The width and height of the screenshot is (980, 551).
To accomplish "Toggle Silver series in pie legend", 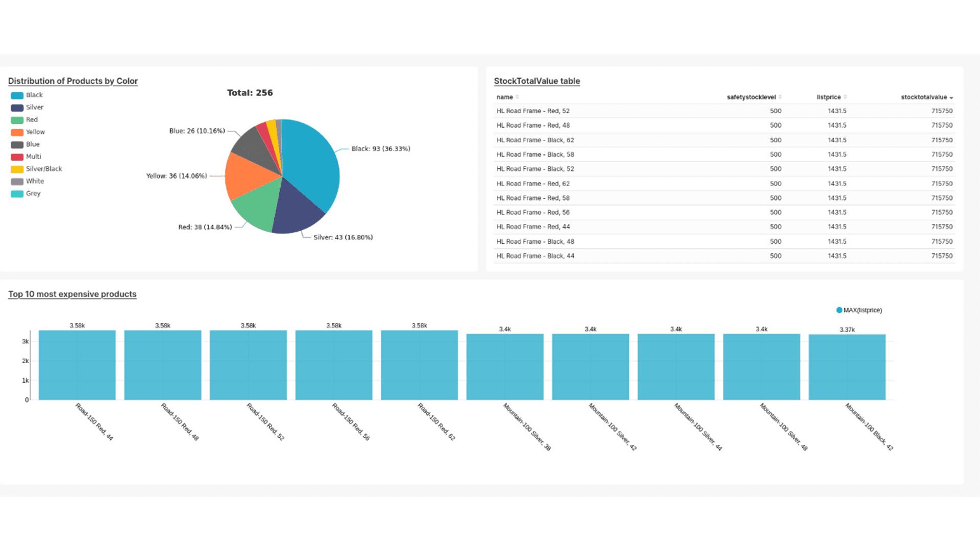I will [17, 108].
